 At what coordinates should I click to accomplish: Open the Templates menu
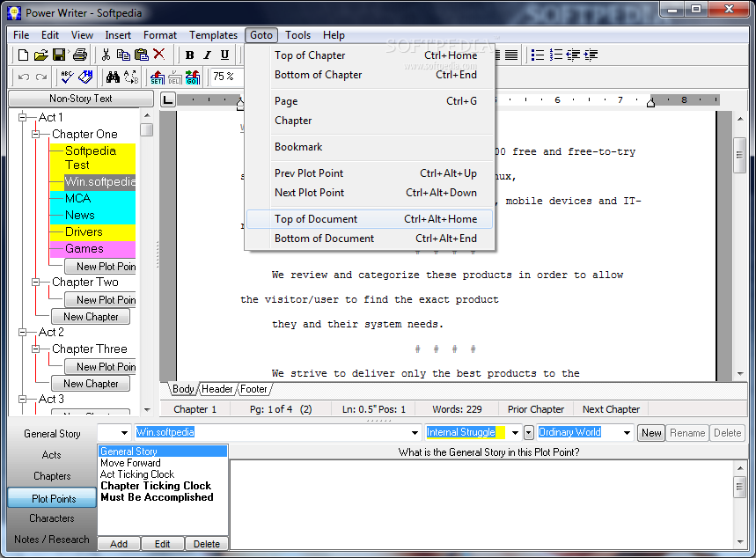pyautogui.click(x=213, y=35)
